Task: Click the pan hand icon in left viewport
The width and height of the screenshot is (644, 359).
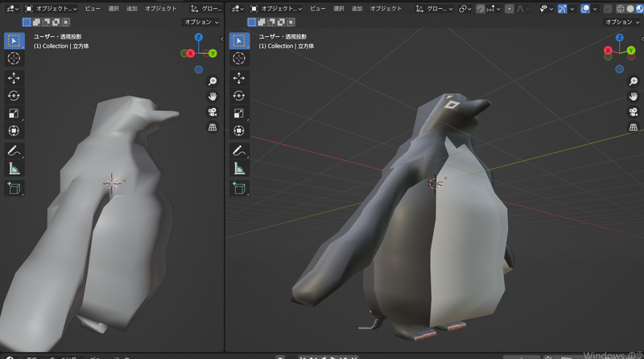Action: click(x=213, y=97)
